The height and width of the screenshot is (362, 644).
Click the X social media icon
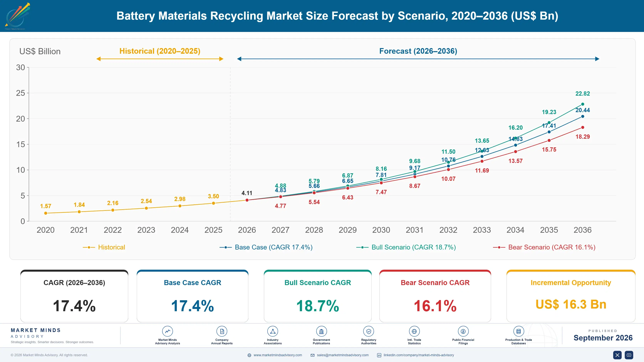[x=617, y=355]
